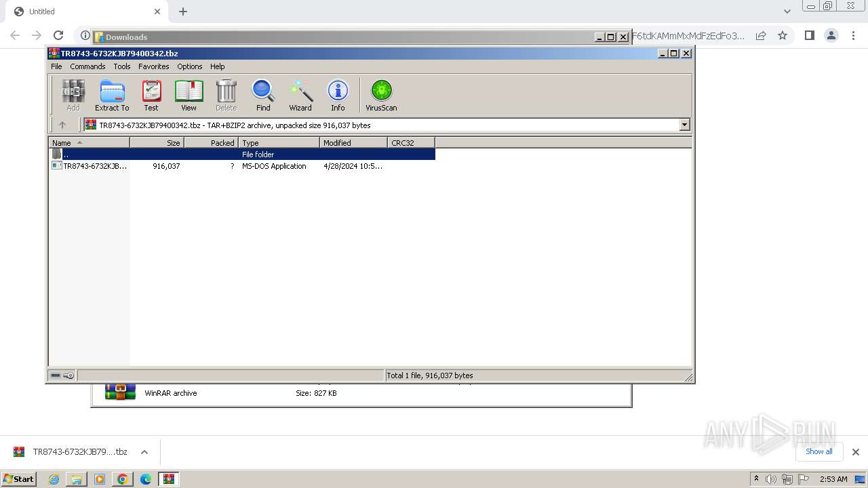Viewport: 868px width, 488px height.
Task: Run the VirusScan icon
Action: pyautogui.click(x=381, y=95)
